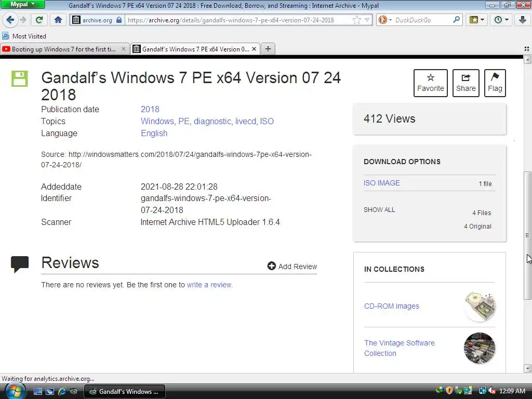Image resolution: width=532 pixels, height=399 pixels.
Task: Click the address bar URL field
Action: 237,20
